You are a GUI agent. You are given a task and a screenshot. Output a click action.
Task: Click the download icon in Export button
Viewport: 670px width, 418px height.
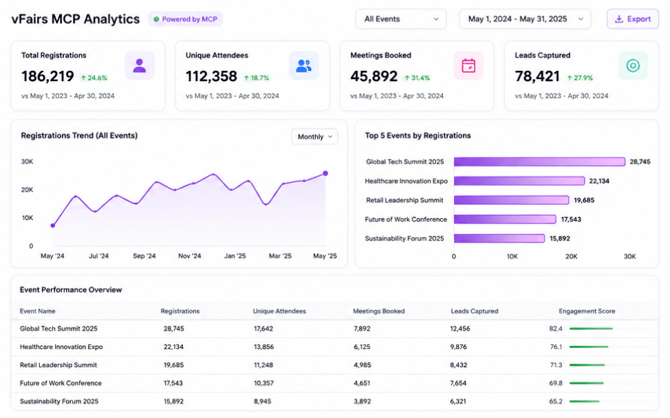pyautogui.click(x=618, y=19)
